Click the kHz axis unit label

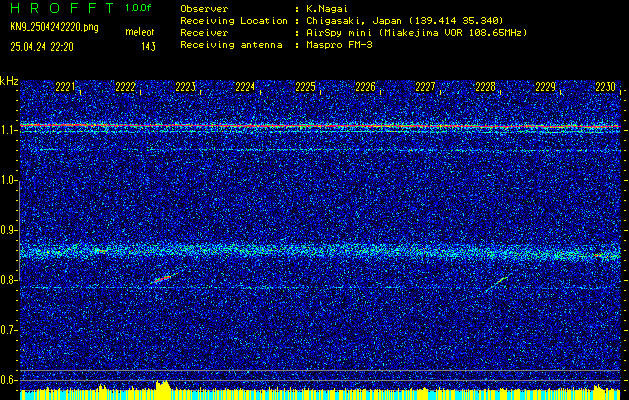pos(9,81)
